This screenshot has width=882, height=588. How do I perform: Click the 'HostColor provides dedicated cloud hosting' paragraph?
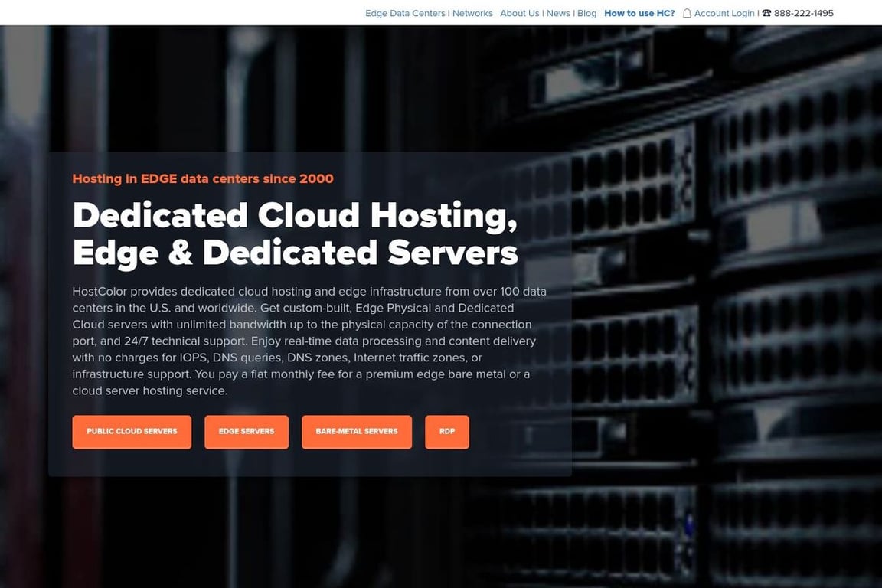point(309,341)
